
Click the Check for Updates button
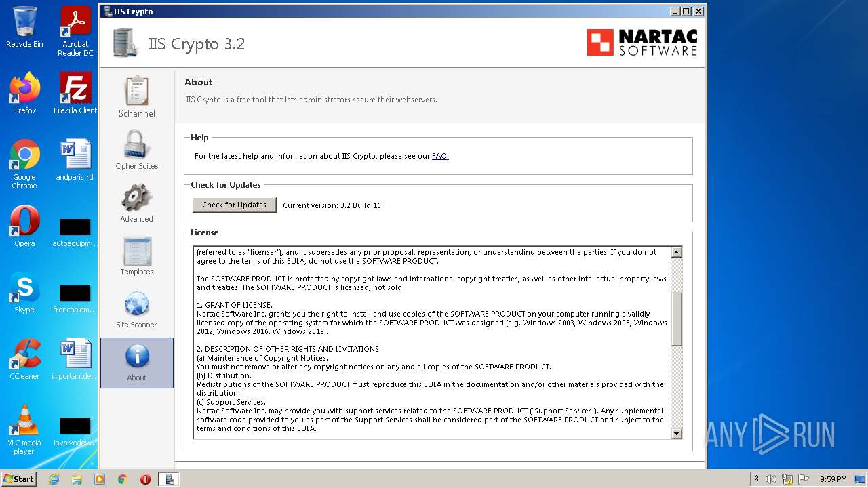coord(234,205)
